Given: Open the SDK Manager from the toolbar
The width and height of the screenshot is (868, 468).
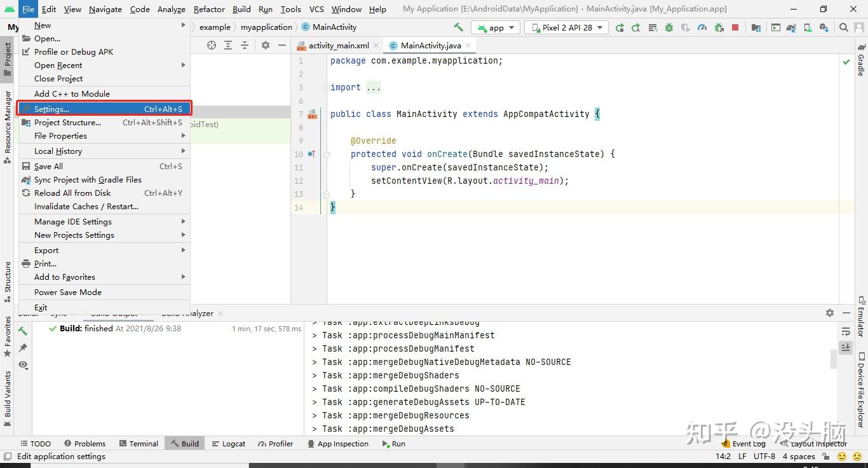Looking at the screenshot, I should (823, 27).
